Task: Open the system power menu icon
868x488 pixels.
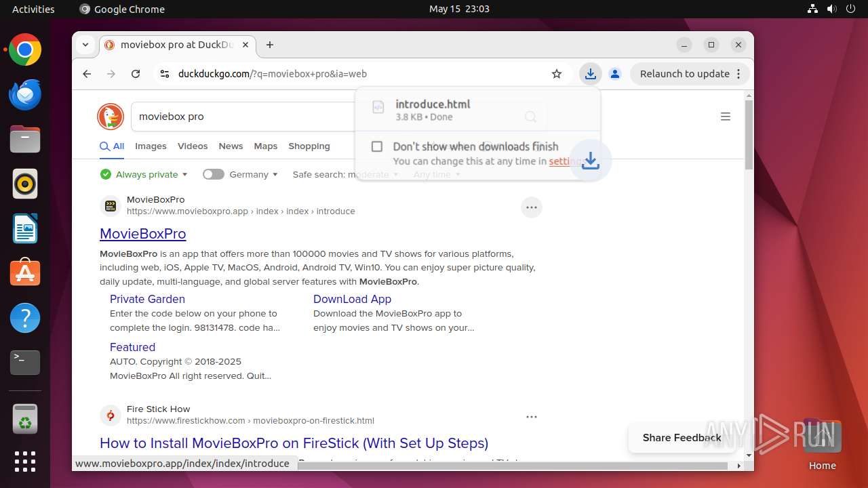Action: pyautogui.click(x=851, y=9)
